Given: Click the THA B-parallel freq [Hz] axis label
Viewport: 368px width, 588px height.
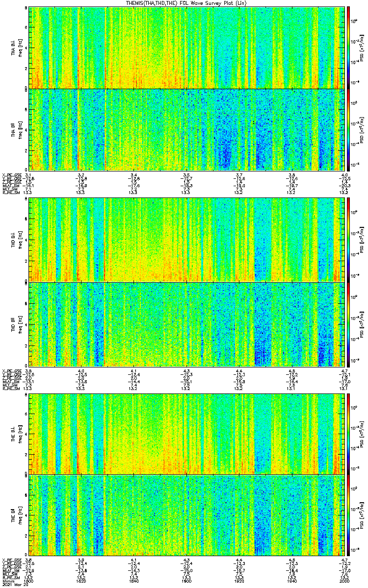Looking at the screenshot, I should (x=20, y=129).
